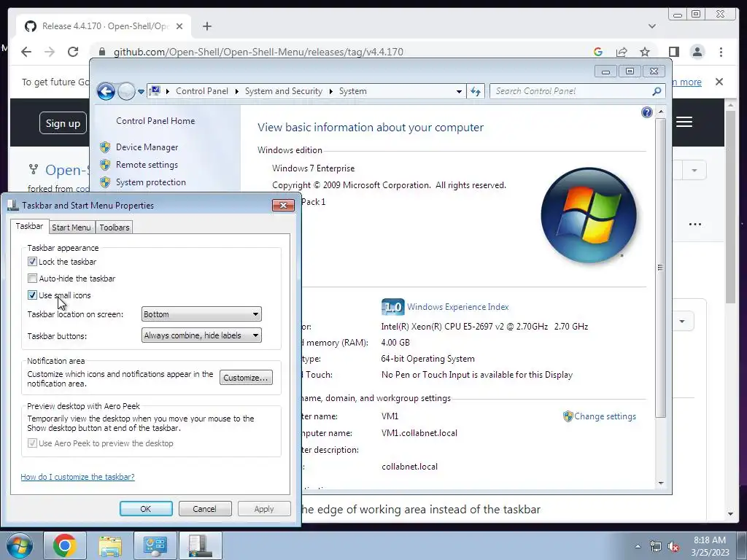Dismiss the Chrome info bar
This screenshot has width=747, height=560.
coord(719,82)
